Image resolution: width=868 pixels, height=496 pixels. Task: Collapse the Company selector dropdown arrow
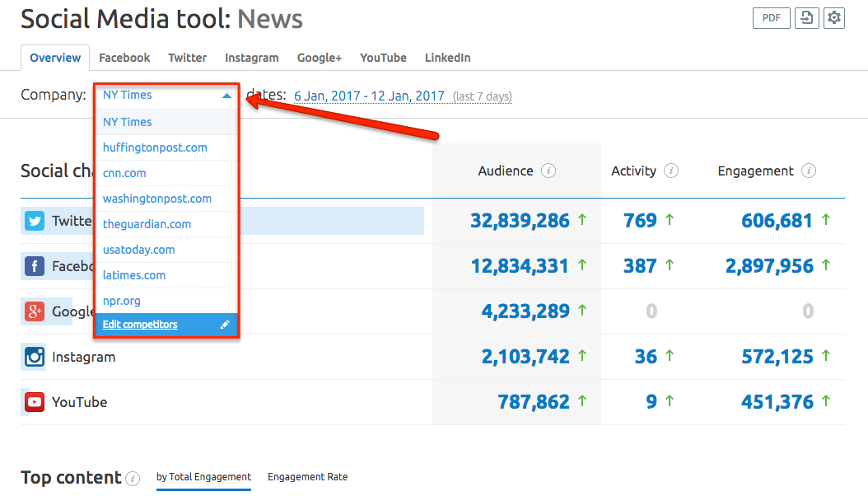point(226,96)
